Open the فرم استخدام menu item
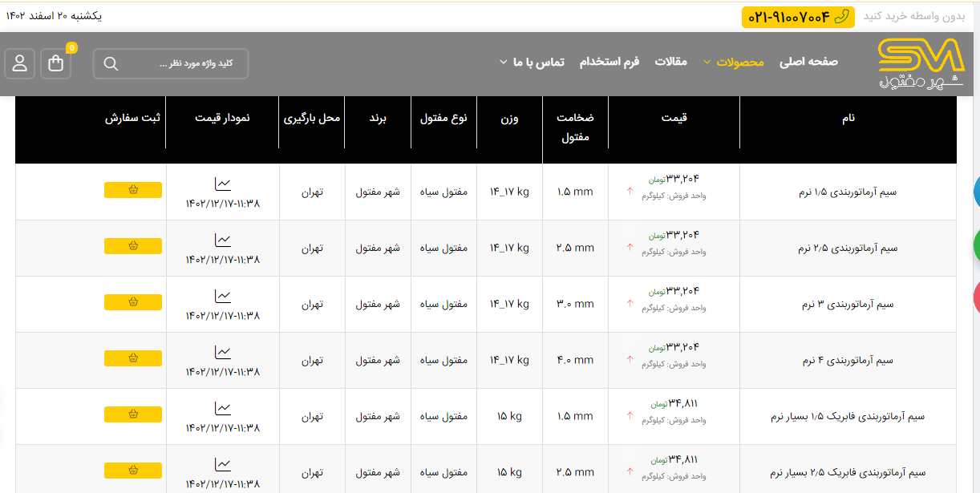Viewport: 980px width, 493px height. pyautogui.click(x=609, y=63)
